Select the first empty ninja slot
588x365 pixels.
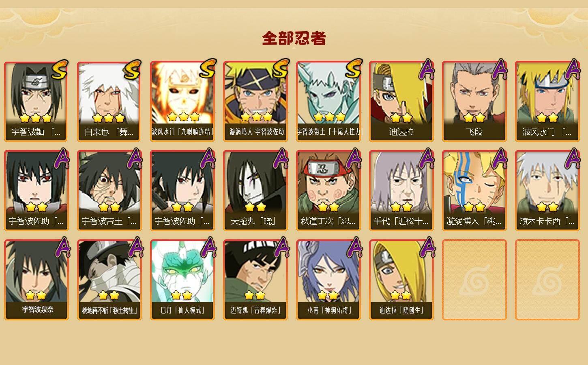tap(474, 280)
